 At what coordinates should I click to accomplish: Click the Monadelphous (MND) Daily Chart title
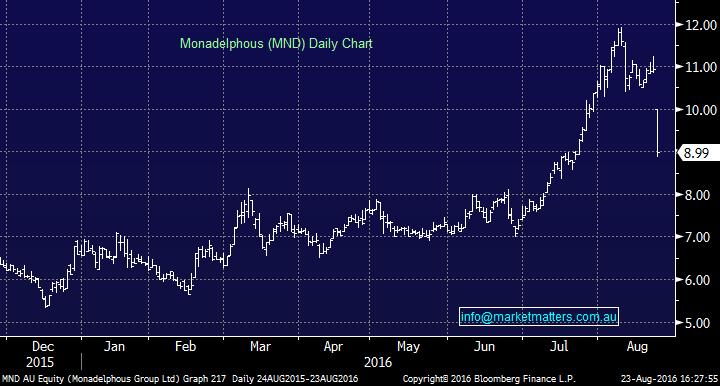tap(276, 44)
